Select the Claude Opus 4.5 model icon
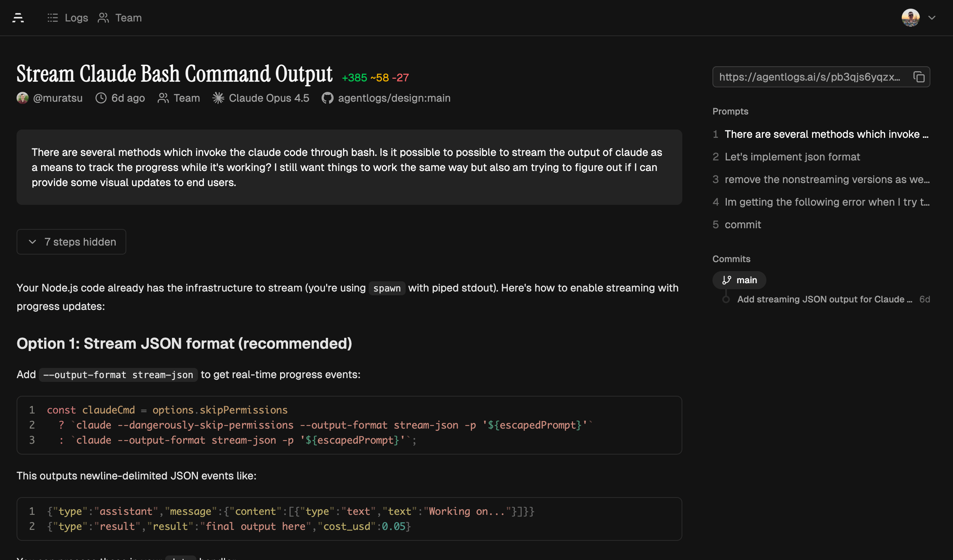This screenshot has width=953, height=560. tap(219, 98)
